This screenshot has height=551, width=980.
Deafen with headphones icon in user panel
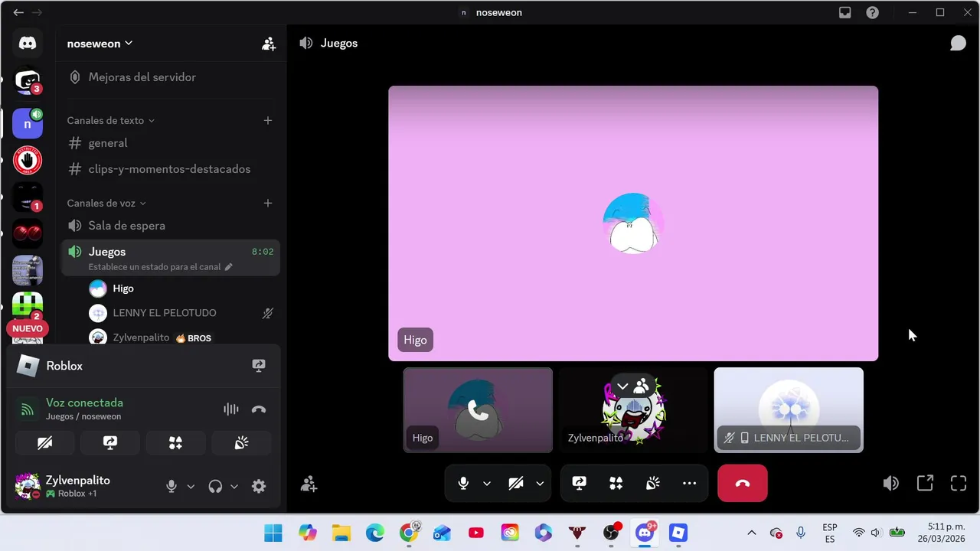(215, 486)
